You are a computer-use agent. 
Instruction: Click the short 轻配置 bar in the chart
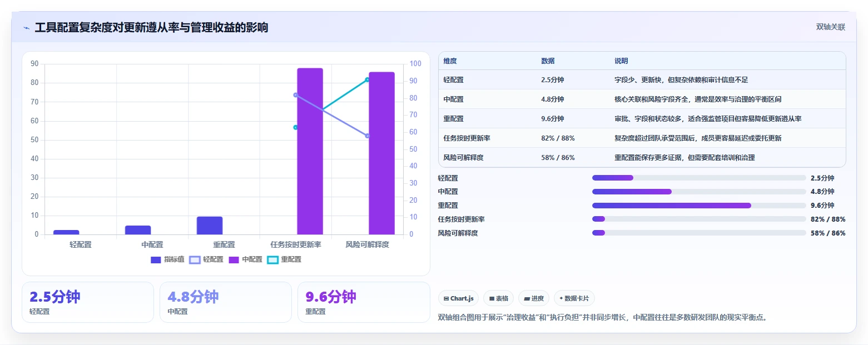pos(66,232)
